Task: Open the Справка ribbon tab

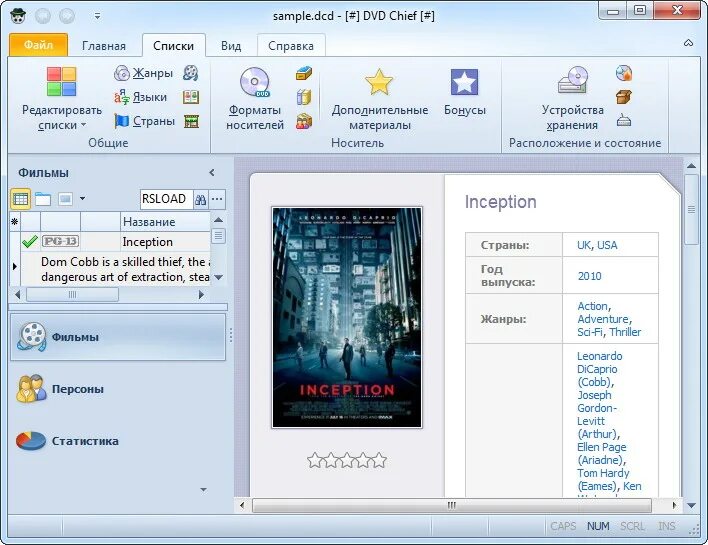Action: click(x=291, y=46)
